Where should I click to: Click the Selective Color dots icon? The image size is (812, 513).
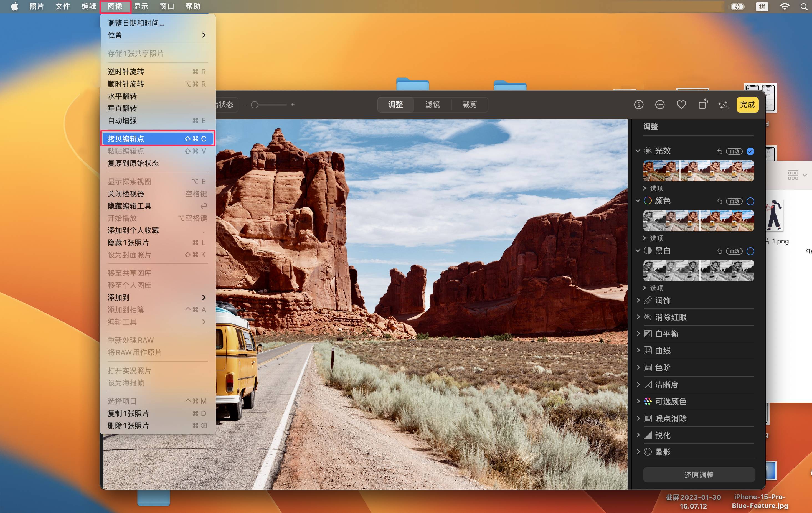648,401
